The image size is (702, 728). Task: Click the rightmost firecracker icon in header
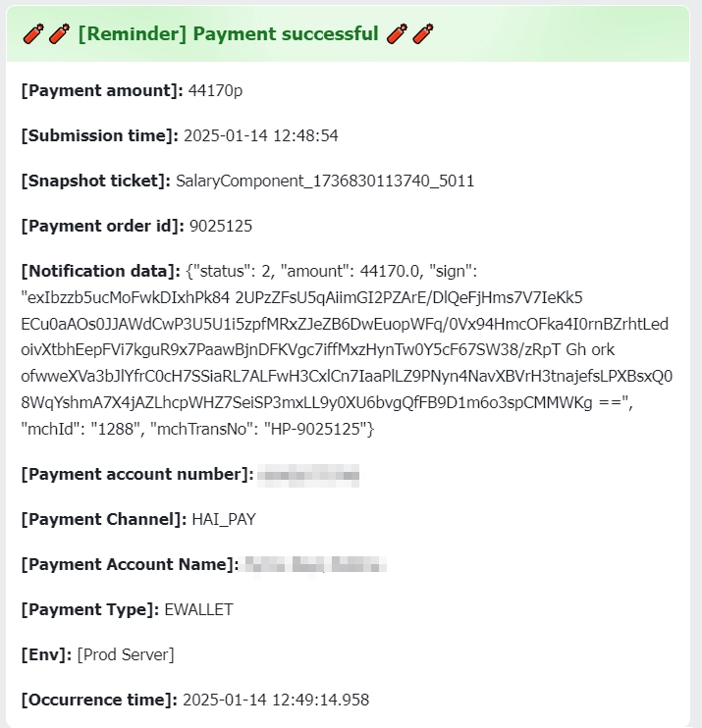tap(423, 34)
